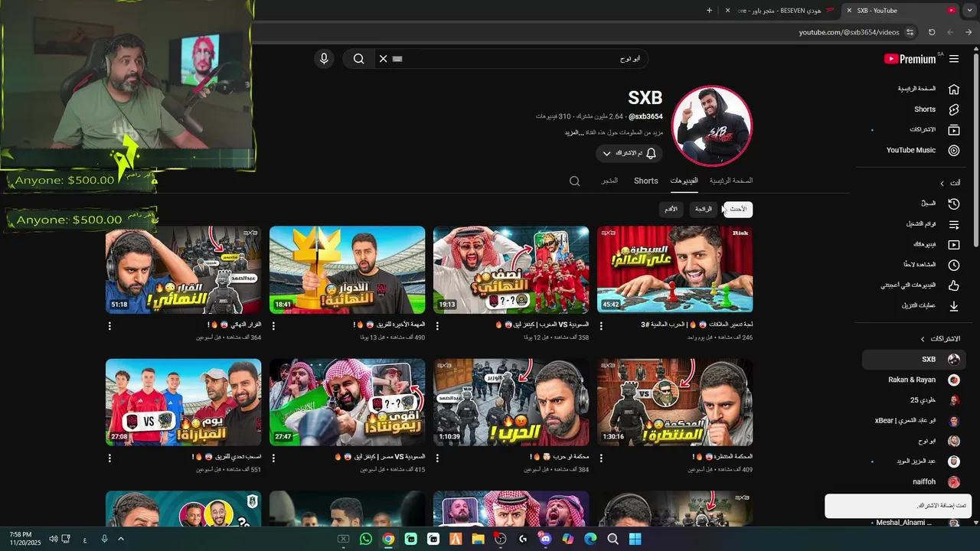Click the YouTube Premium logo

(x=910, y=59)
